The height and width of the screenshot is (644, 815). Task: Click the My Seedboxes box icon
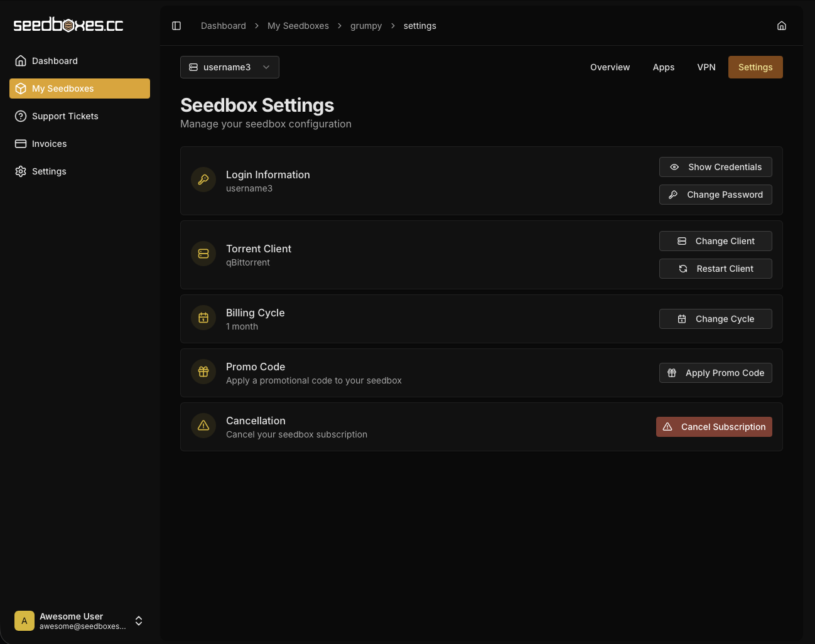[21, 88]
